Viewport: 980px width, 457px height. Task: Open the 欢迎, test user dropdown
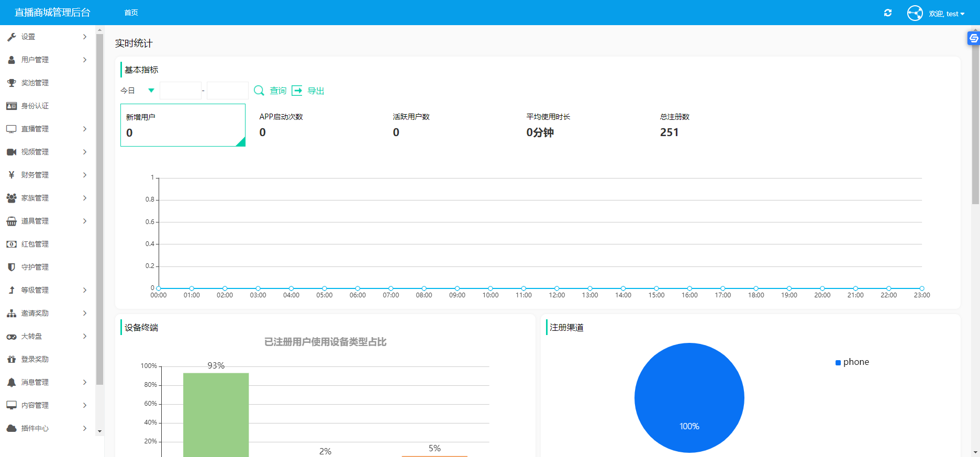click(x=946, y=14)
